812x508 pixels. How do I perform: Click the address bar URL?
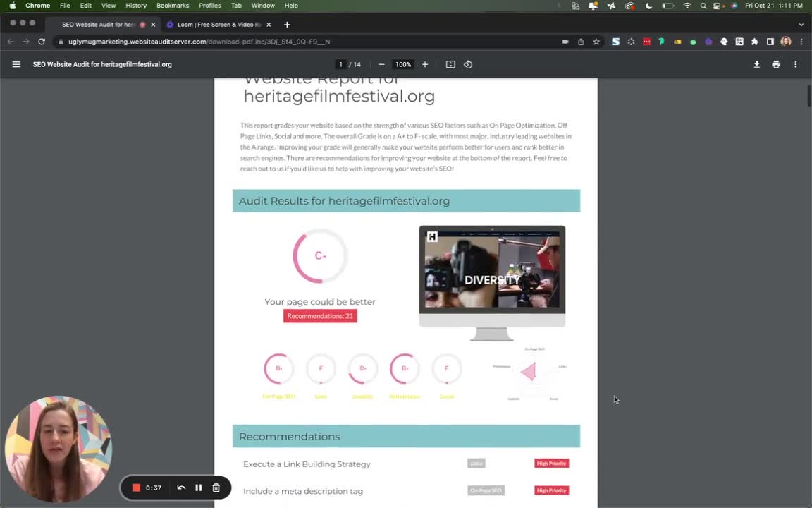[199, 42]
